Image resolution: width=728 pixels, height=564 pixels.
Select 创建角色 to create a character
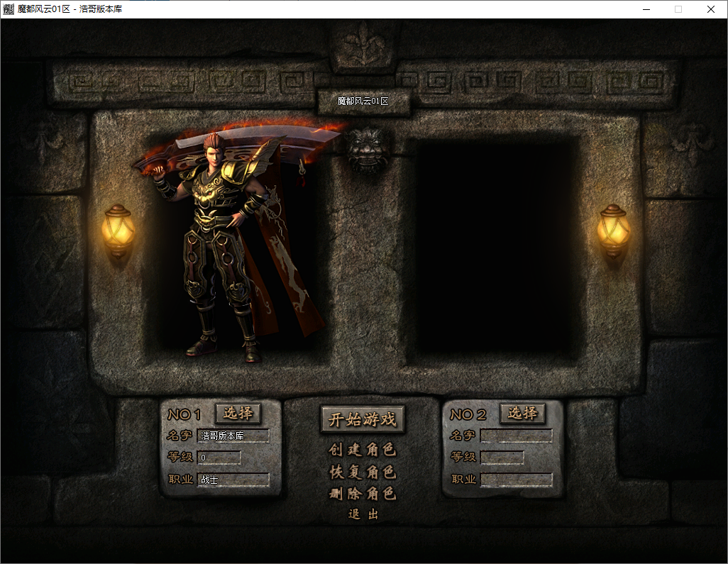point(363,449)
